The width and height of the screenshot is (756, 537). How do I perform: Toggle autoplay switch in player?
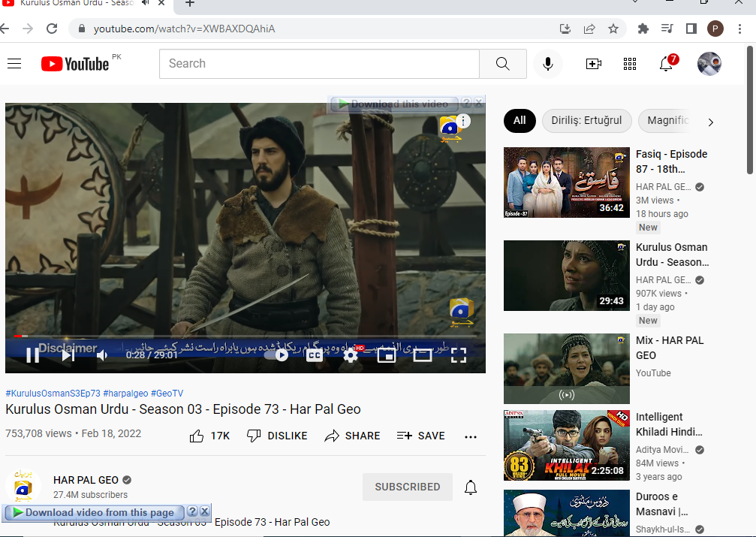[277, 355]
